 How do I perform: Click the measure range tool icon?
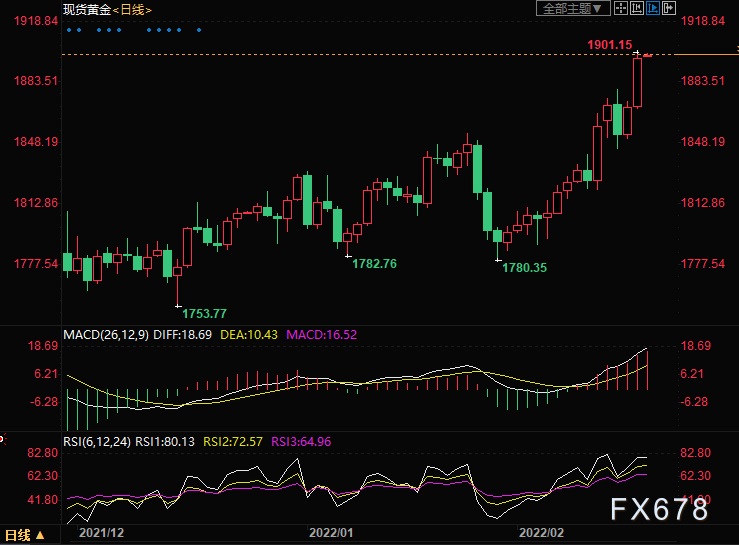[x=638, y=9]
